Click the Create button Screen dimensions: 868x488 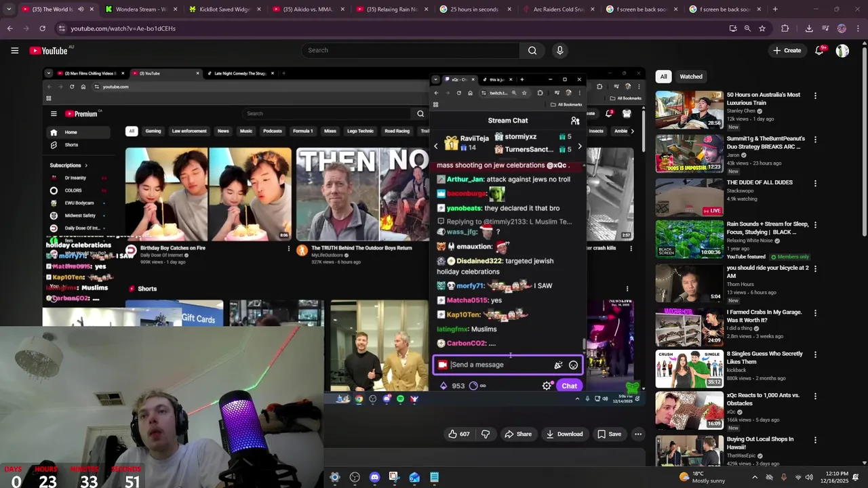point(787,50)
